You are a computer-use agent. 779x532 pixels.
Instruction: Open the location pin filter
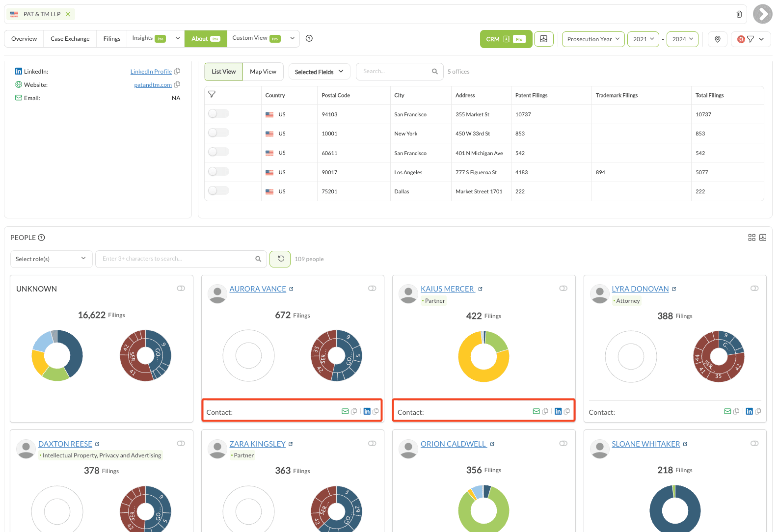click(x=718, y=39)
